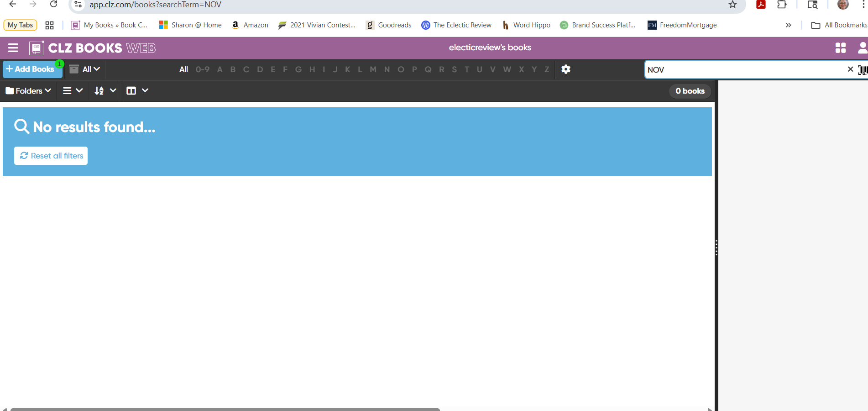868x411 pixels.
Task: Expand the sort order dropdown
Action: [x=105, y=91]
